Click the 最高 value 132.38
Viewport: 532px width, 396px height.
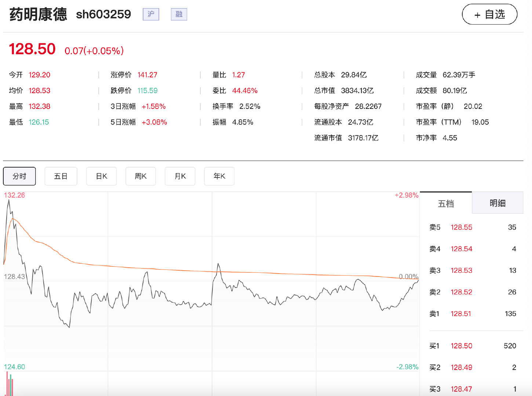(39, 106)
